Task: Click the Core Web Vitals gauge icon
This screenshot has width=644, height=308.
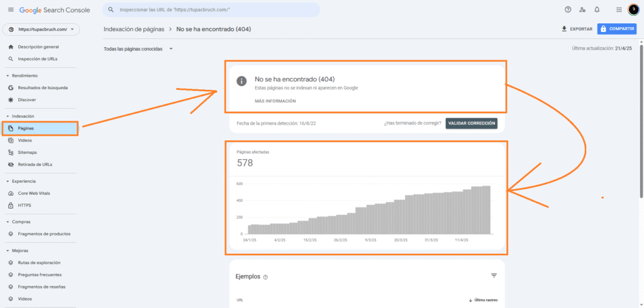Action: (11, 193)
